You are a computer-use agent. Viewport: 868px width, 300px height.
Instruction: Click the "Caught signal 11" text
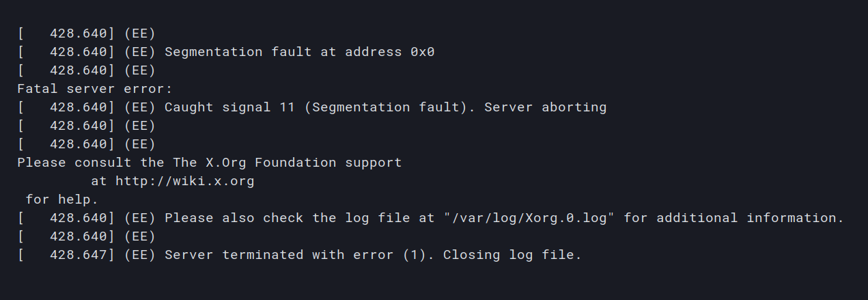tap(226, 107)
